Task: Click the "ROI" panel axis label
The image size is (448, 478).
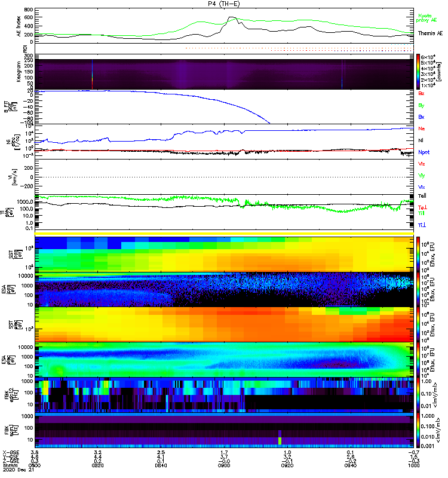Action: coord(25,48)
